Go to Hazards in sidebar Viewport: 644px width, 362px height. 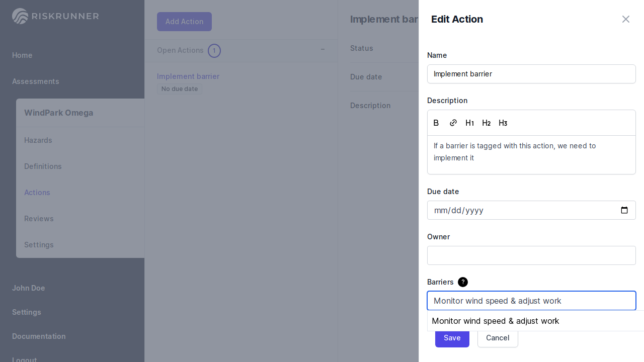(x=38, y=140)
